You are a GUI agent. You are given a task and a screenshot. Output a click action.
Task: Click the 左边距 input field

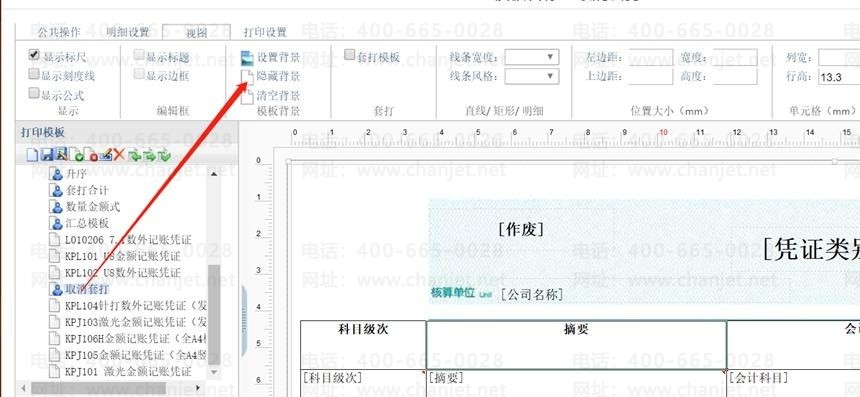point(651,57)
